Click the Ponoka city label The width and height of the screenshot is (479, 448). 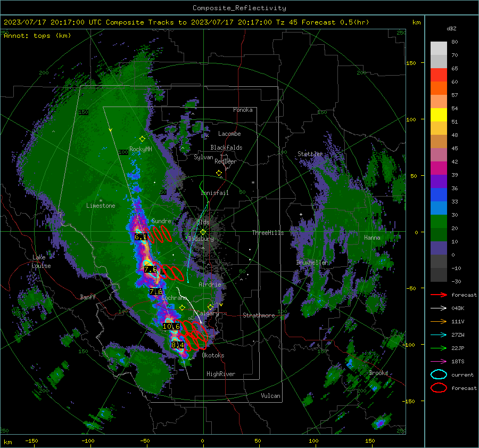click(x=243, y=110)
